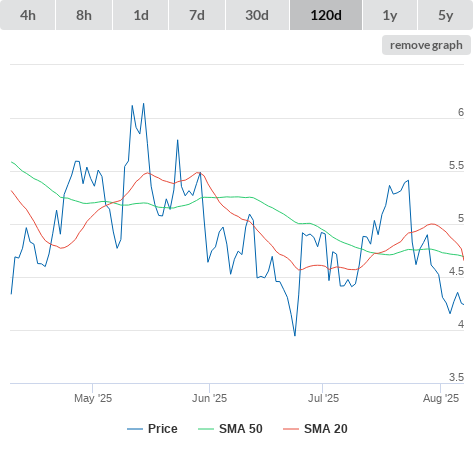Select the 4h time range tab
This screenshot has height=455, width=474.
[x=28, y=15]
